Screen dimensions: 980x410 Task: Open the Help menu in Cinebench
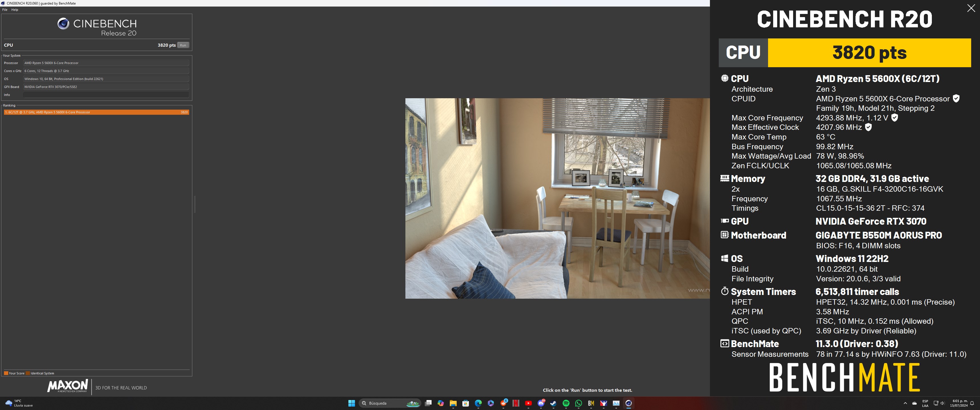(x=15, y=10)
